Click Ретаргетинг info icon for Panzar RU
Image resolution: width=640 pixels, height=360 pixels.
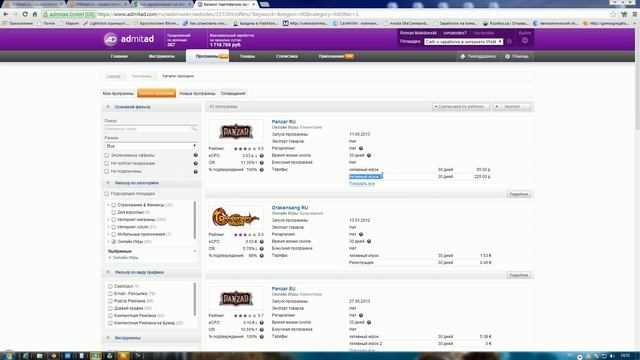361,148
